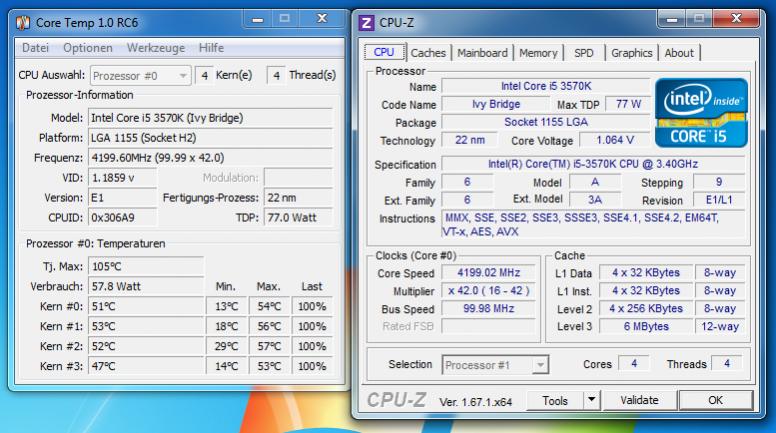Click the Fertigungs-Prozess value 22 nm
This screenshot has width=776, height=433.
coord(298,198)
